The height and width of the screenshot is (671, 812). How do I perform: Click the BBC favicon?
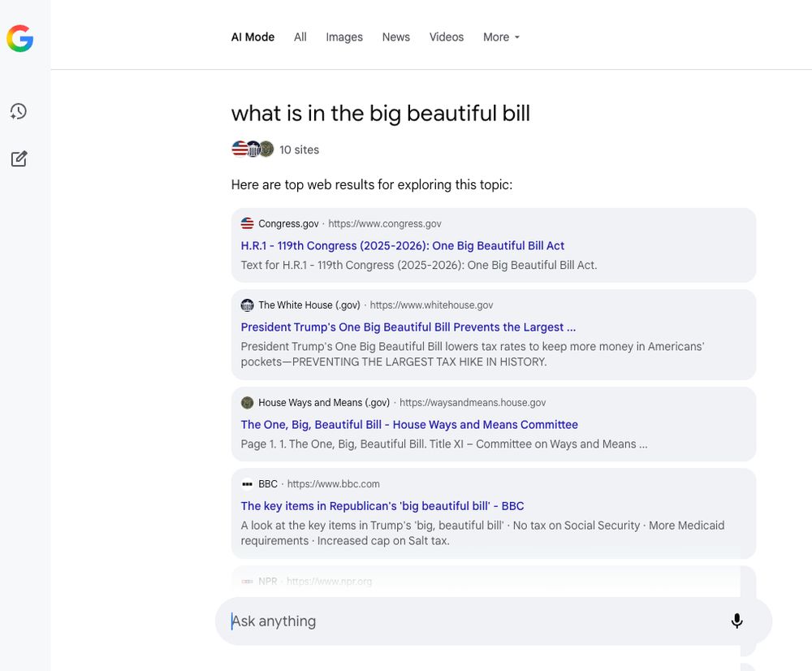(x=247, y=484)
